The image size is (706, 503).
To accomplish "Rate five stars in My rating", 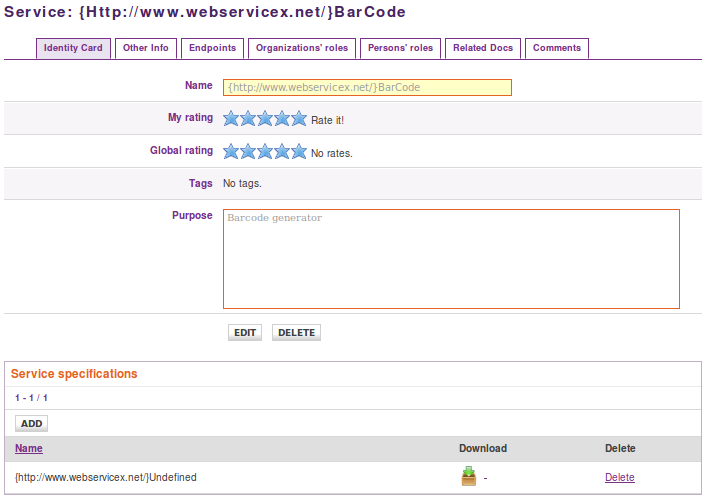I will pos(299,119).
